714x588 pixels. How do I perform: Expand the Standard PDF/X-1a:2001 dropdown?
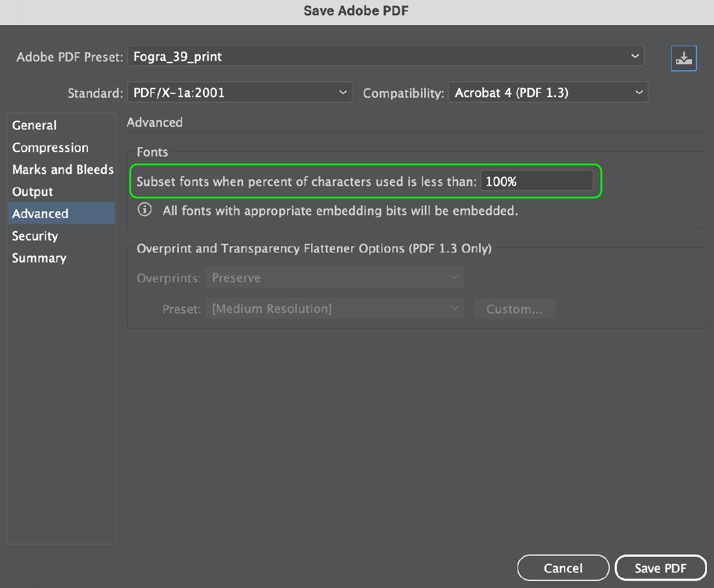coord(239,92)
